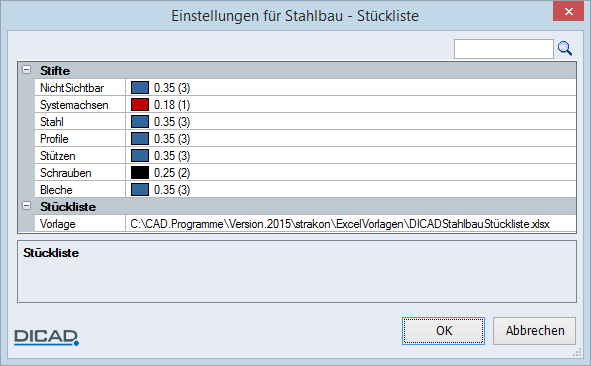Click the search input field
The width and height of the screenshot is (591, 366).
[504, 49]
